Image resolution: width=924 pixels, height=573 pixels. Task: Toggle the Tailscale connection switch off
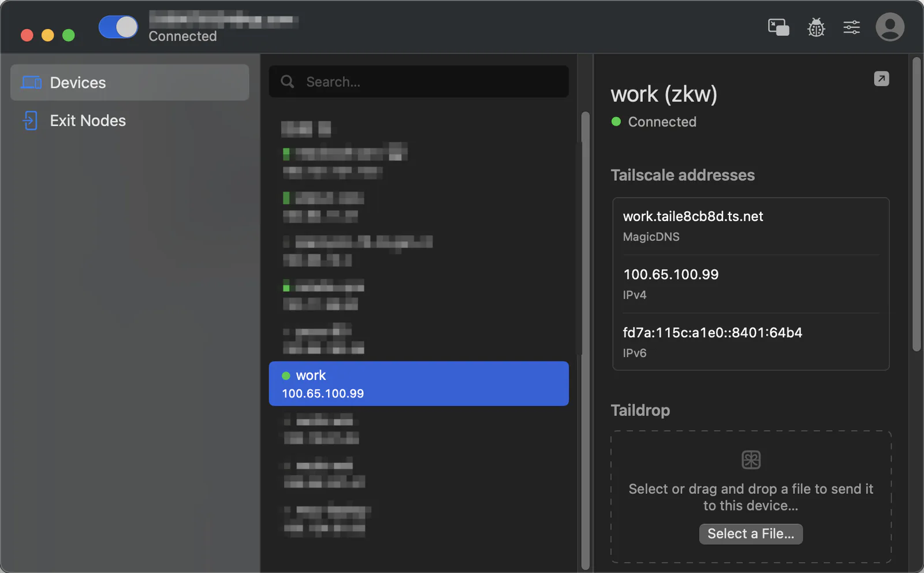(x=118, y=27)
